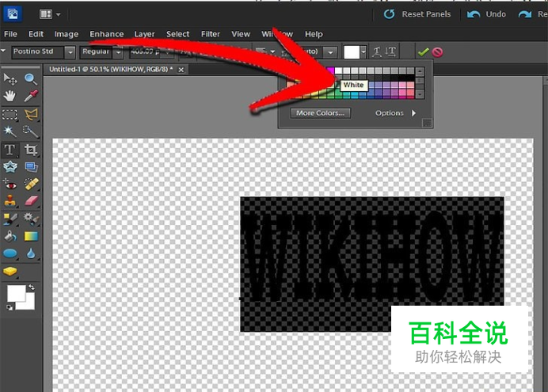Select the Blur water drop tool

tap(31, 253)
